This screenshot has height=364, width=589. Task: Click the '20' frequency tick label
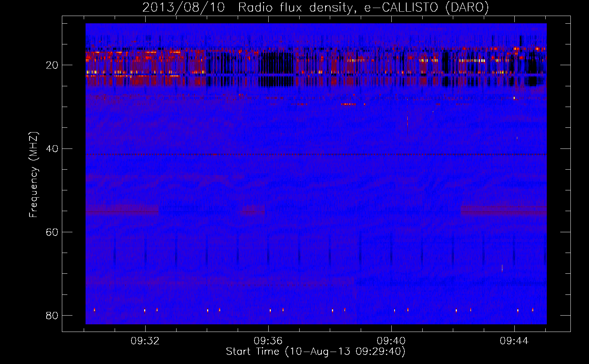click(52, 65)
